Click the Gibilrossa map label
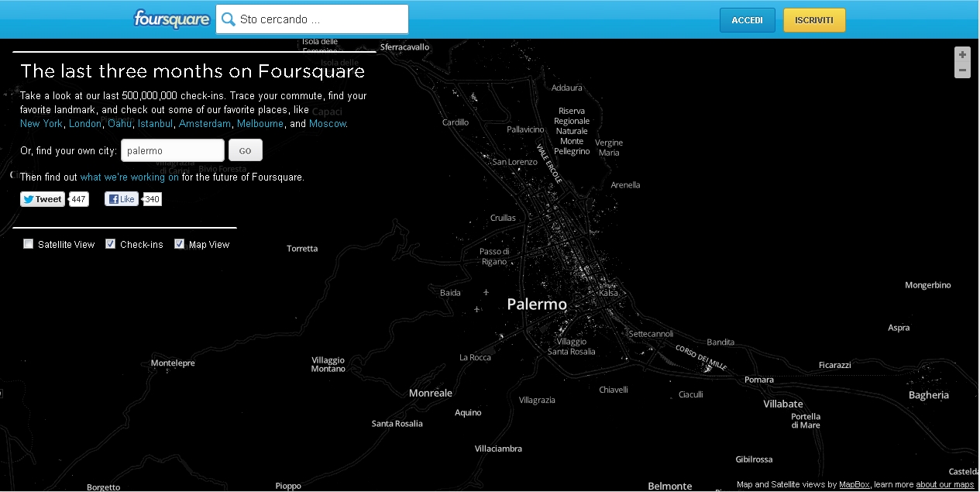 [755, 459]
